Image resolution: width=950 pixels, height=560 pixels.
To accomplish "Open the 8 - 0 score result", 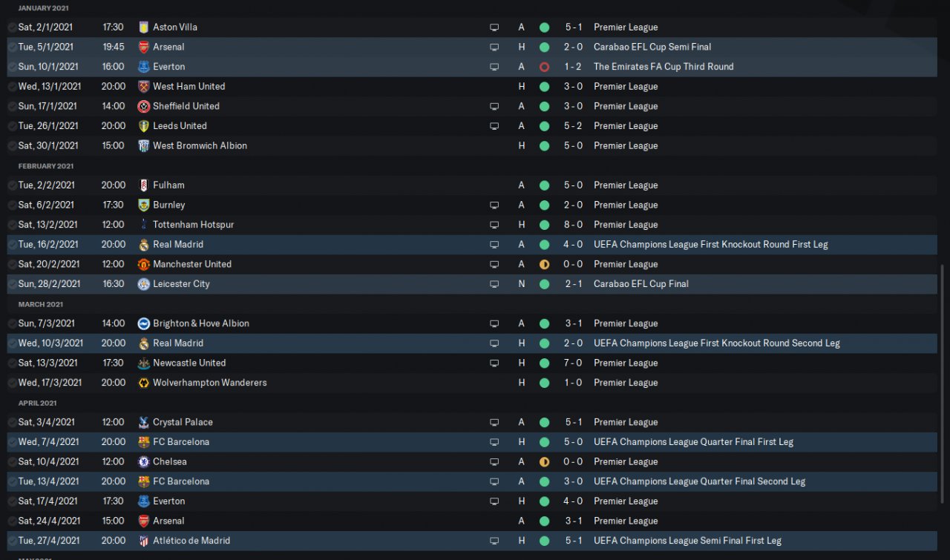I will (572, 225).
